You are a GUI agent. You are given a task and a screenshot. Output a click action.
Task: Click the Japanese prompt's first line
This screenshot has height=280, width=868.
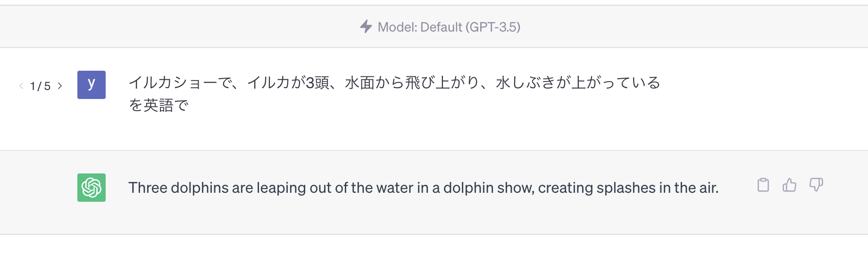pos(394,82)
